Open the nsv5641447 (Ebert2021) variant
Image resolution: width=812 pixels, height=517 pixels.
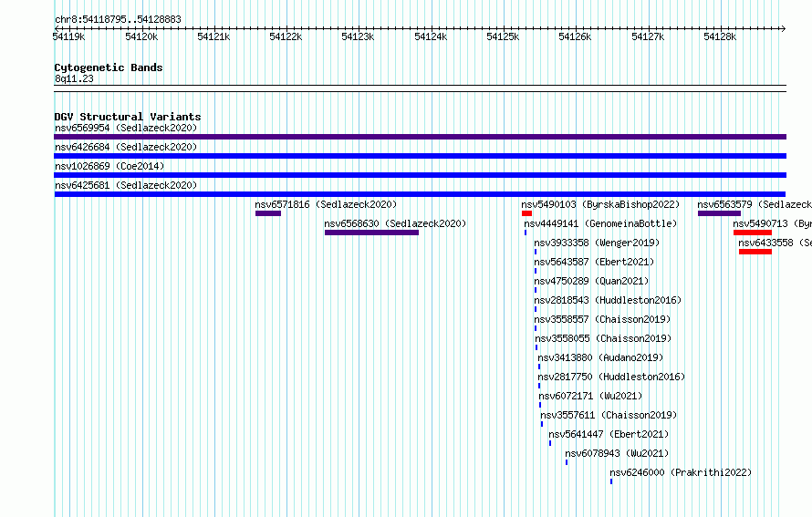tap(609, 434)
